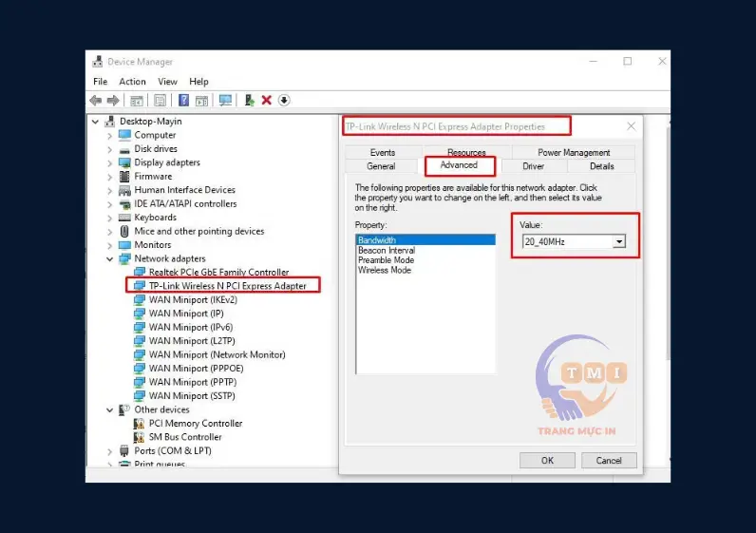The height and width of the screenshot is (533, 756).
Task: Click Scan for hardware changes monitor icon
Action: 225,101
